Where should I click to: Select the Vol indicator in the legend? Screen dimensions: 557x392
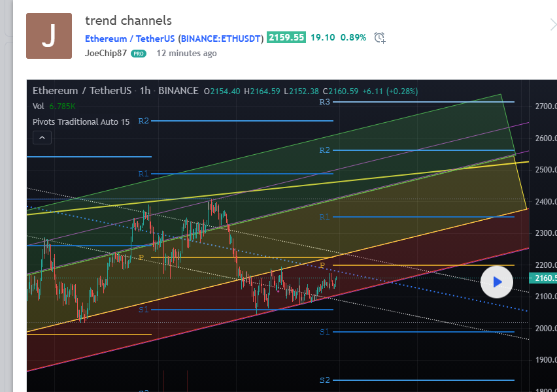coord(39,106)
